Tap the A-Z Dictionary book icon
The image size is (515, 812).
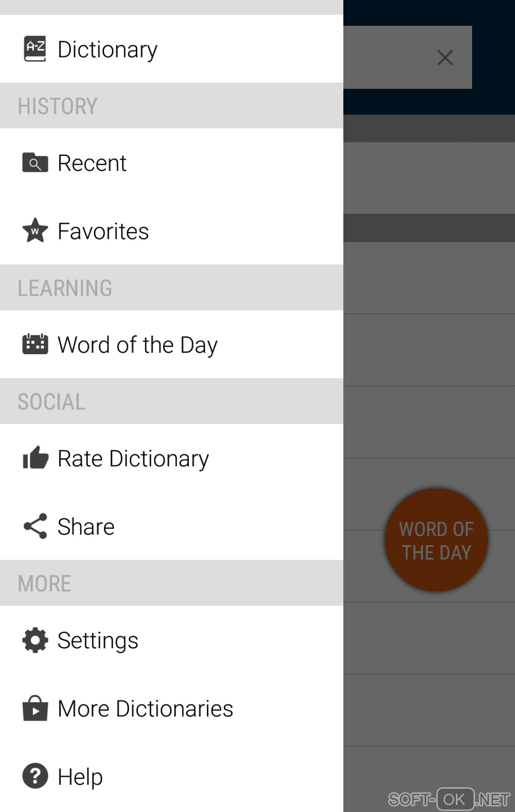(35, 49)
